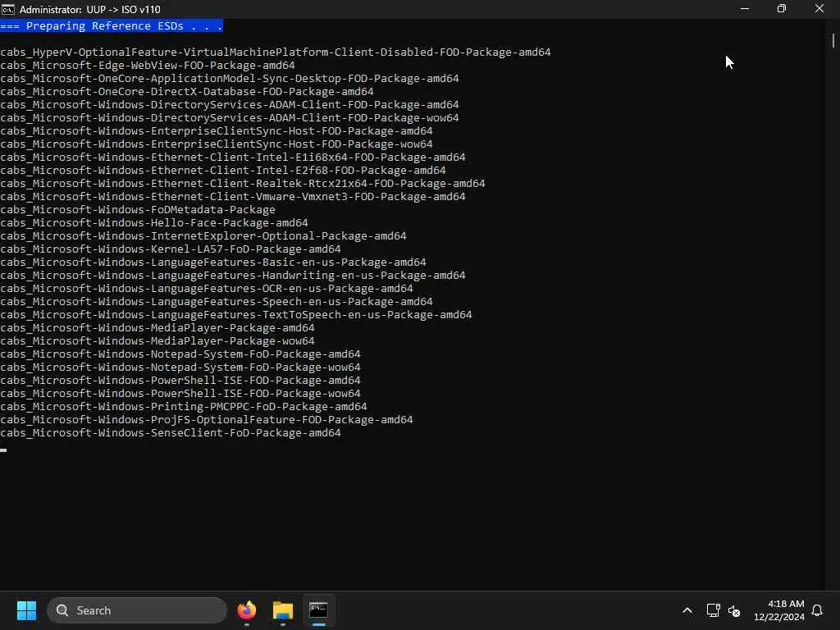Click the taskbar Search box
This screenshot has width=840, height=630.
[137, 610]
